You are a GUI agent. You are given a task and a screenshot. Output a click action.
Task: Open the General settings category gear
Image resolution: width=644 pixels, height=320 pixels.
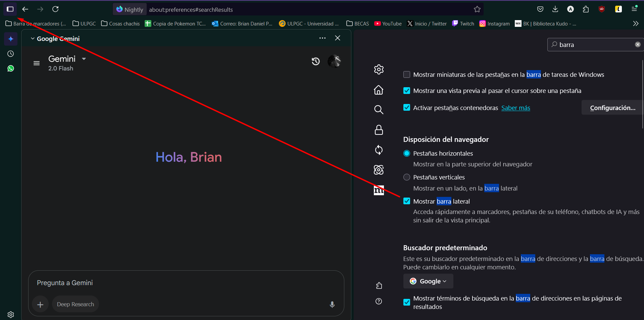click(x=379, y=69)
